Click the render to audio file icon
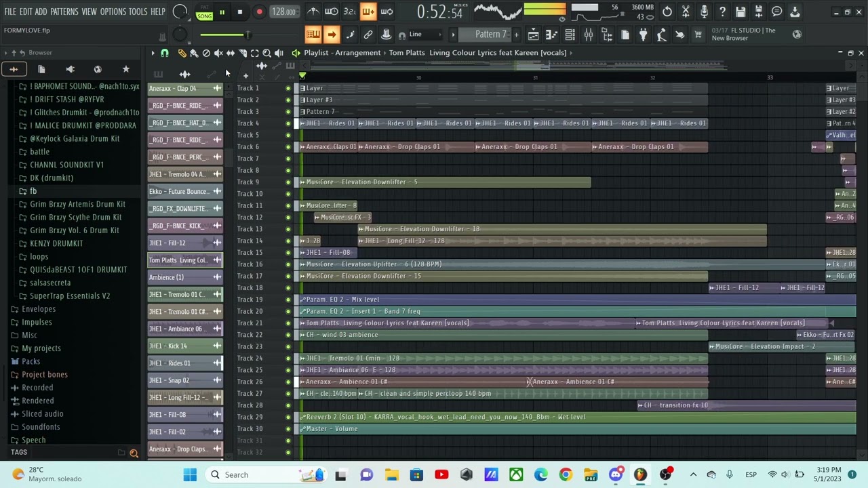This screenshot has height=488, width=868. coord(759,12)
